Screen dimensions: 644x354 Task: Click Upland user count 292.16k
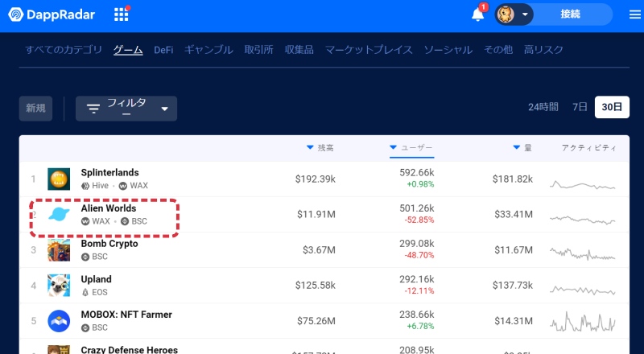(416, 279)
